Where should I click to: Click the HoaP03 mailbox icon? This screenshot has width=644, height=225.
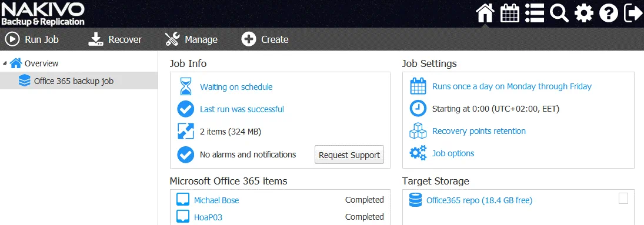[x=183, y=216]
